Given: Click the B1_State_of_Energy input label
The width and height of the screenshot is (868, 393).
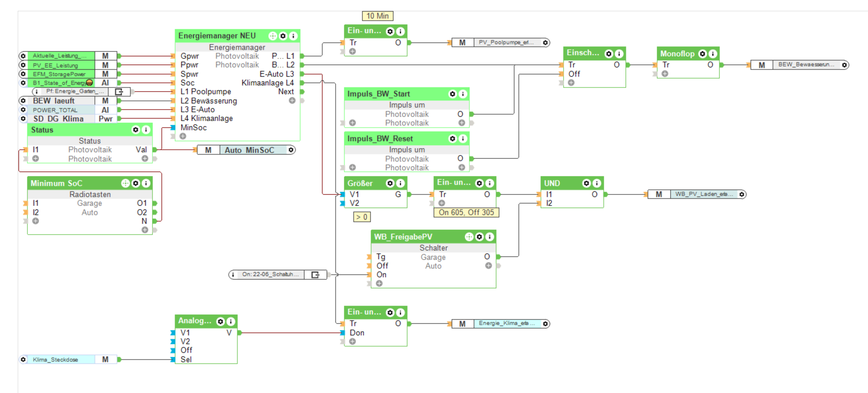Looking at the screenshot, I should tap(60, 83).
